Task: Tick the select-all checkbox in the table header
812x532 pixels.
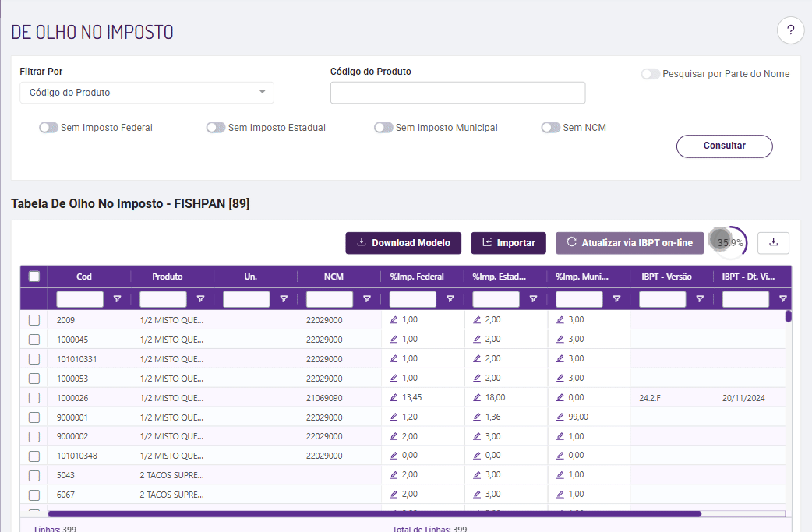Action: click(x=34, y=276)
